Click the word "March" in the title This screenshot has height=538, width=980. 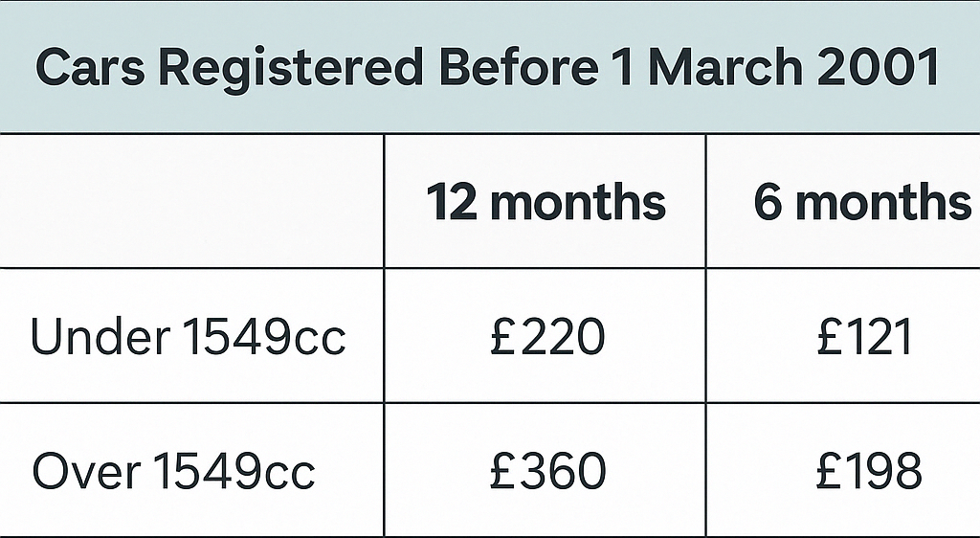click(x=730, y=69)
